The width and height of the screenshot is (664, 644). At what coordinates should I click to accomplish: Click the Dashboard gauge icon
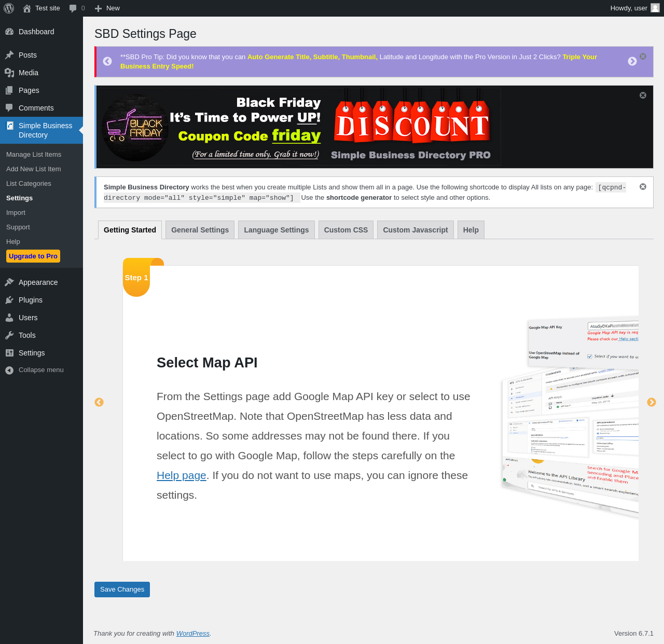click(x=9, y=32)
